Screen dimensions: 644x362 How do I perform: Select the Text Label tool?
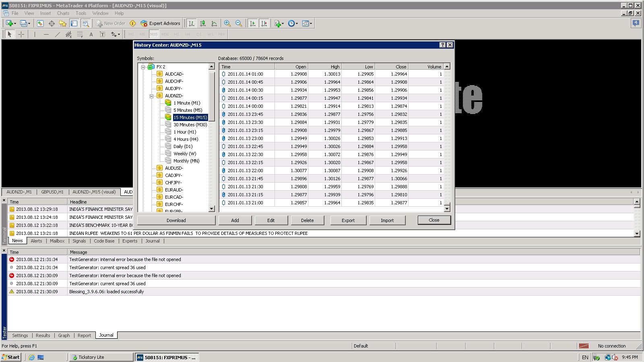pyautogui.click(x=102, y=34)
